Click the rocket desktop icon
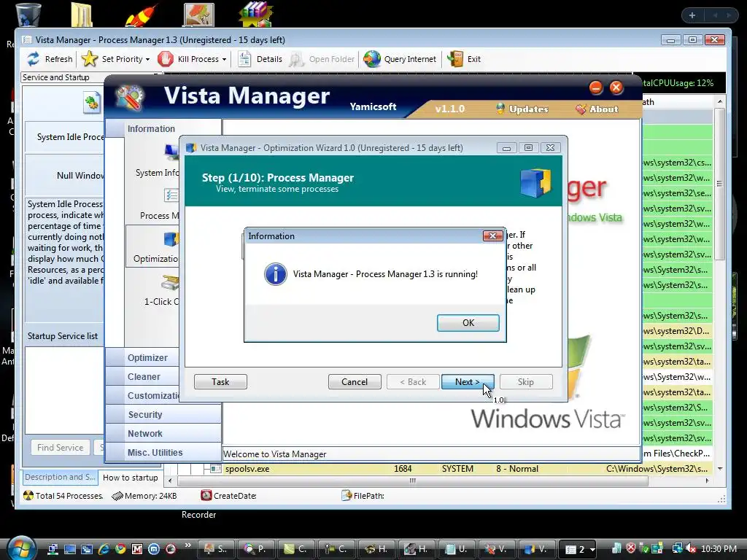This screenshot has width=747, height=560. click(141, 15)
